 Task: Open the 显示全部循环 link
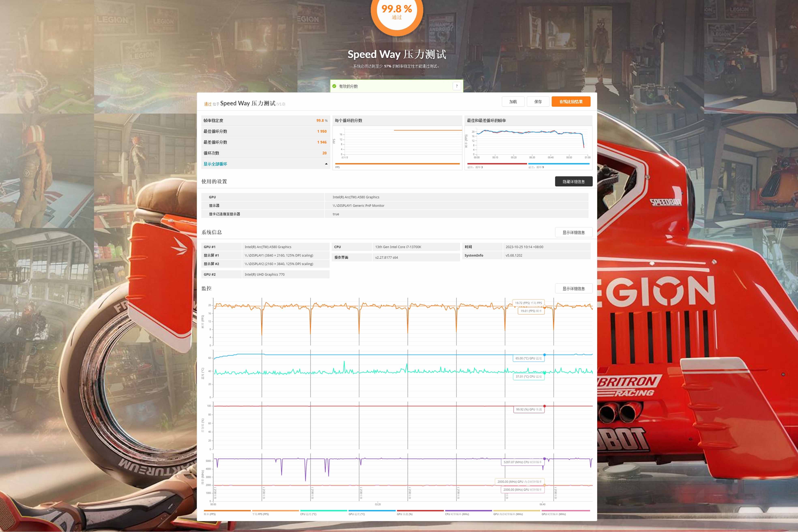pos(215,164)
